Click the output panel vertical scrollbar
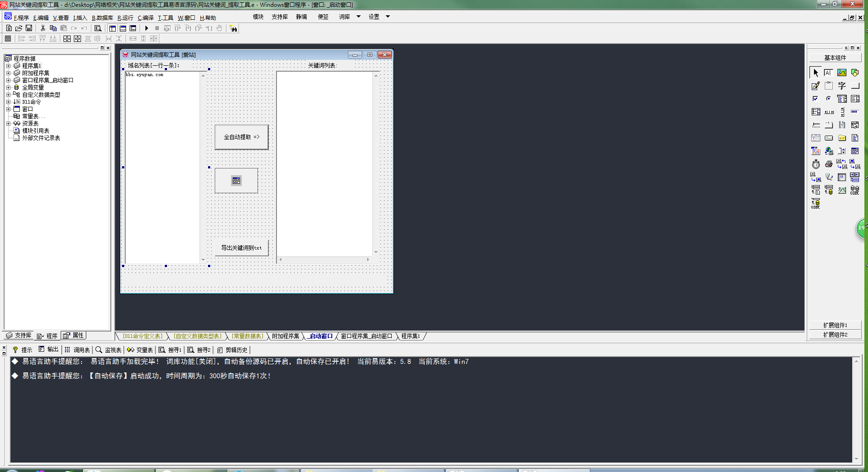The width and height of the screenshot is (868, 472). (856, 410)
